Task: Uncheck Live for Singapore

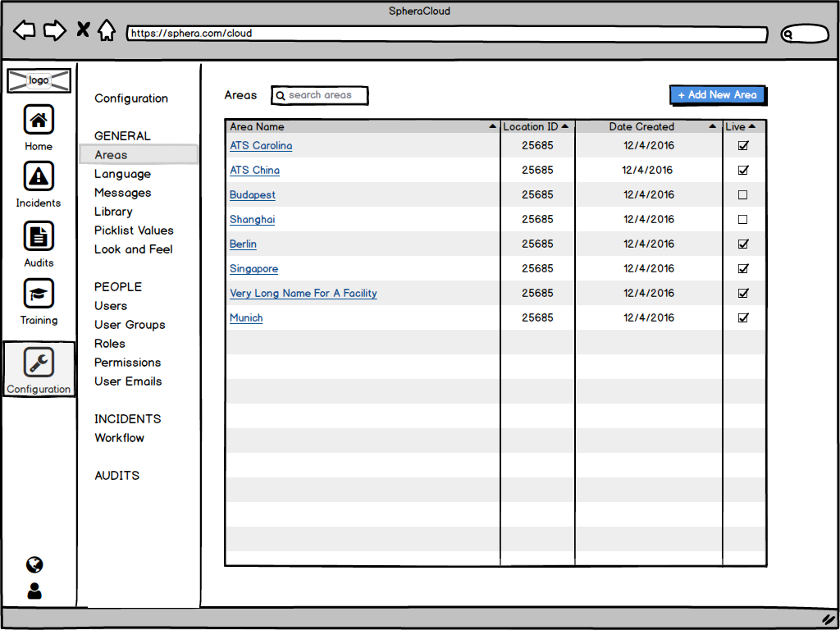Action: 742,269
